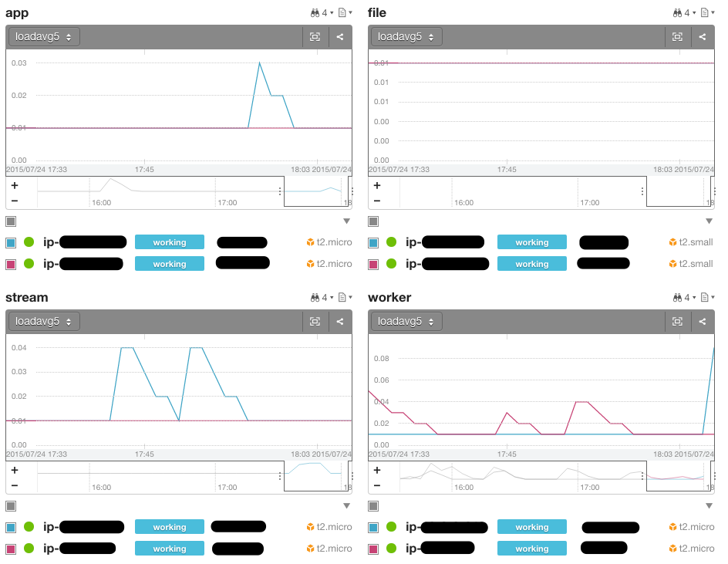Screen dimensions: 728x564
Task: Open loadavg5 metric dropdown in stream panel
Action: [x=44, y=322]
